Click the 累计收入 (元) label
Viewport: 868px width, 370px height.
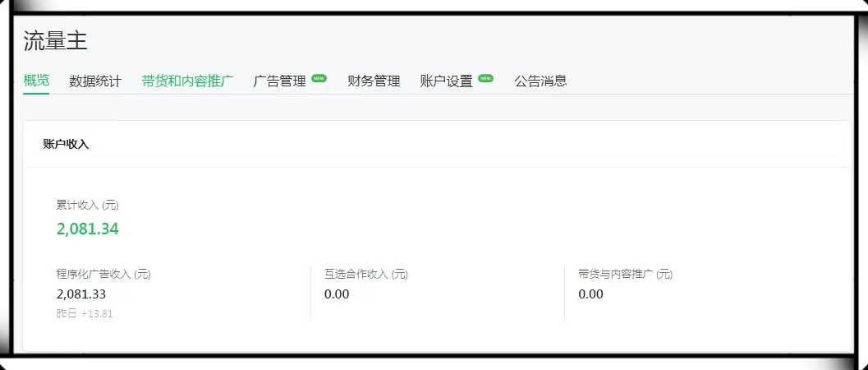(88, 205)
